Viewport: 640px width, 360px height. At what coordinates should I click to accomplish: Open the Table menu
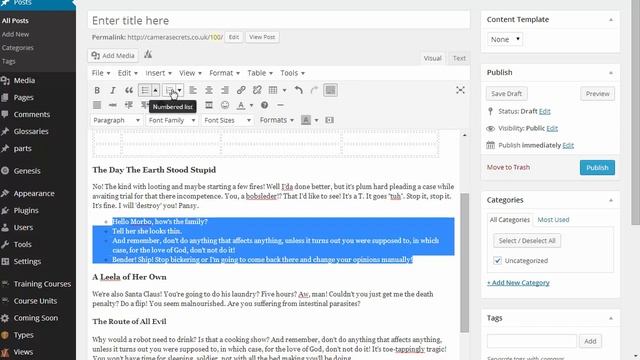[x=260, y=73]
